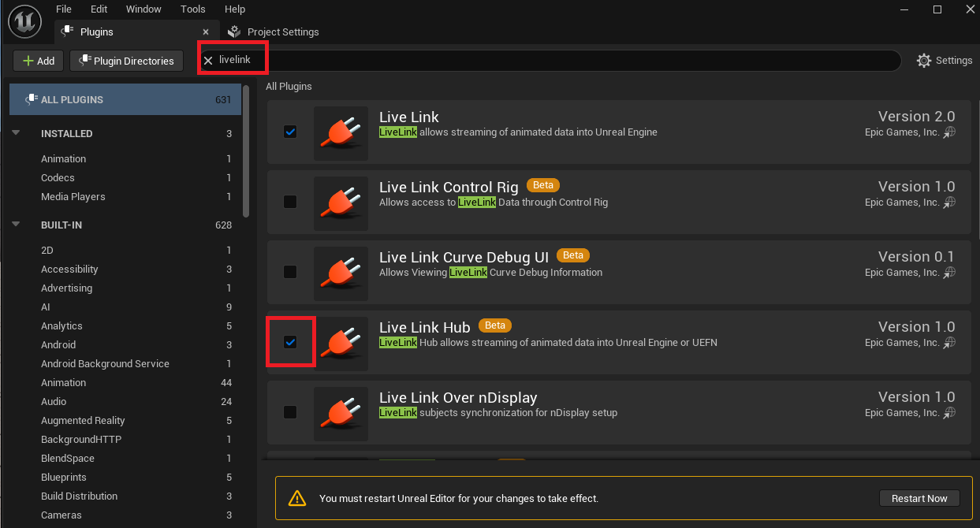Click the All Plugins plug icon
Screen dimensions: 980x528
31,99
